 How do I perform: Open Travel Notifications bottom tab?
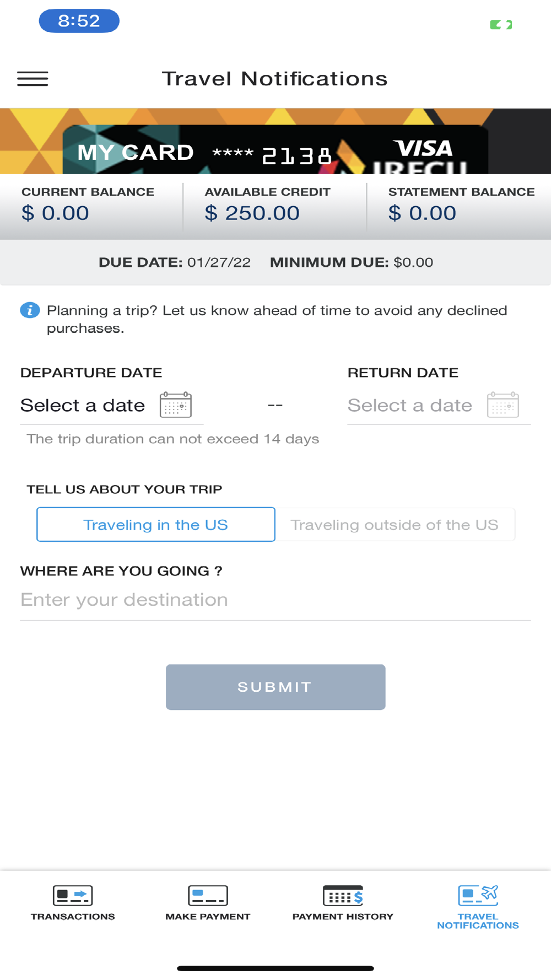click(478, 907)
